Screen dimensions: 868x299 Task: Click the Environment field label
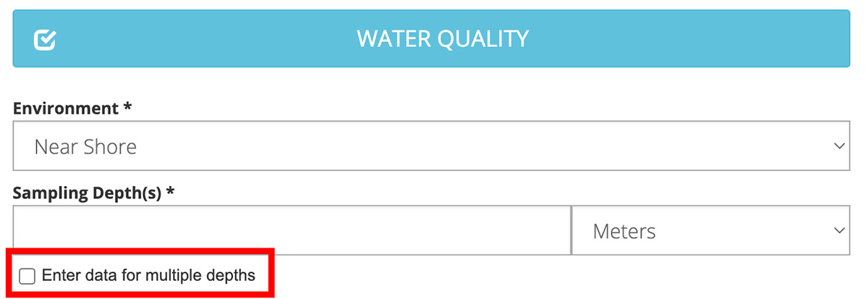(x=66, y=109)
